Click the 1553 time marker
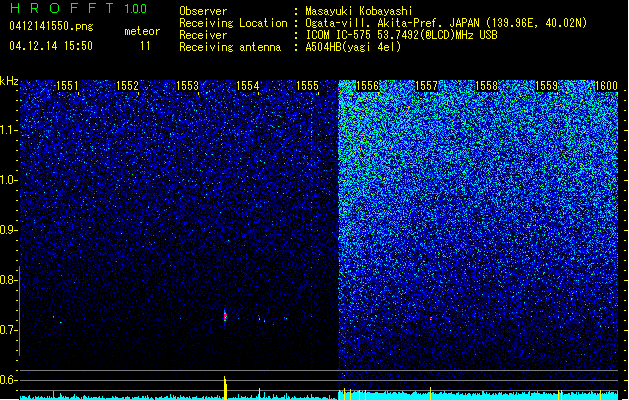The height and width of the screenshot is (400, 629). pyautogui.click(x=187, y=86)
